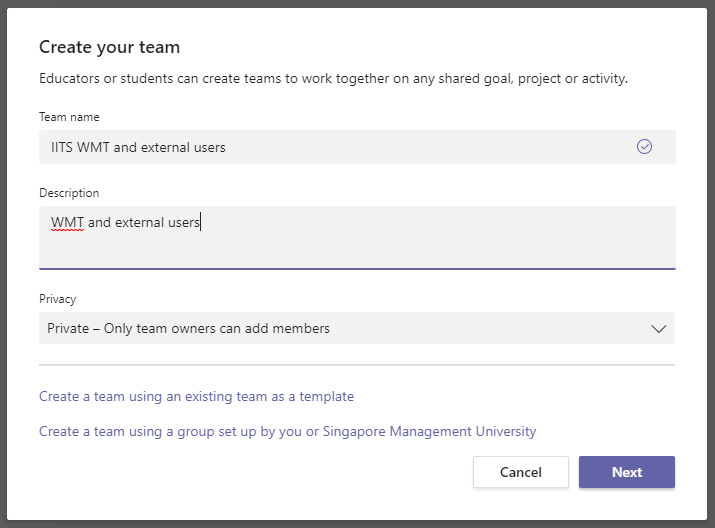Expand the Privacy dropdown chevron arrow
The image size is (715, 528).
[x=658, y=329]
